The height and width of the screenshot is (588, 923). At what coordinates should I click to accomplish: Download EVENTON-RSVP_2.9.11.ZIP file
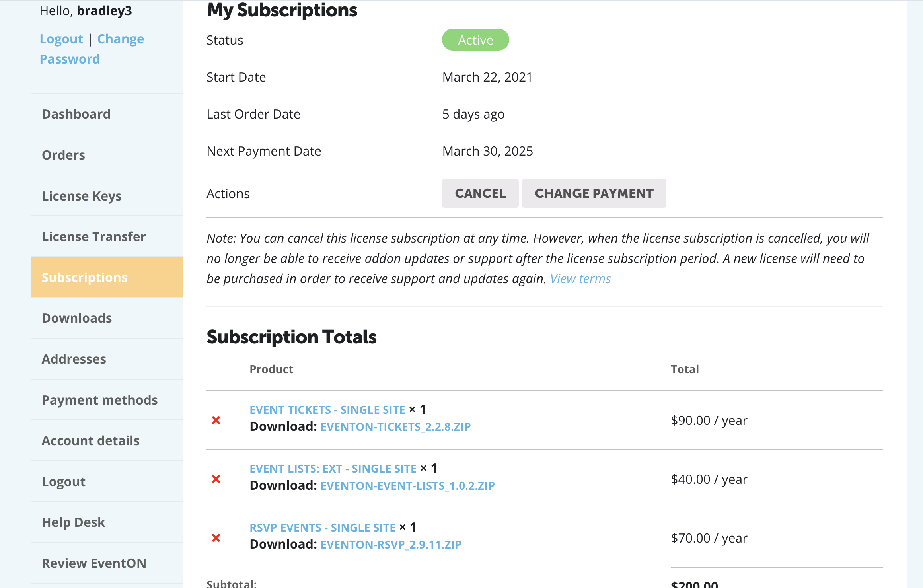(x=391, y=545)
